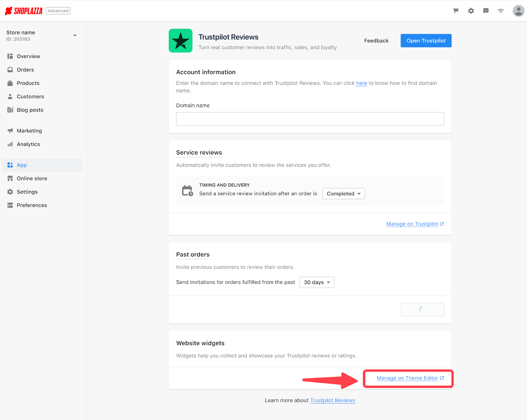Click the Past orders heading
The height and width of the screenshot is (420, 527).
(193, 255)
